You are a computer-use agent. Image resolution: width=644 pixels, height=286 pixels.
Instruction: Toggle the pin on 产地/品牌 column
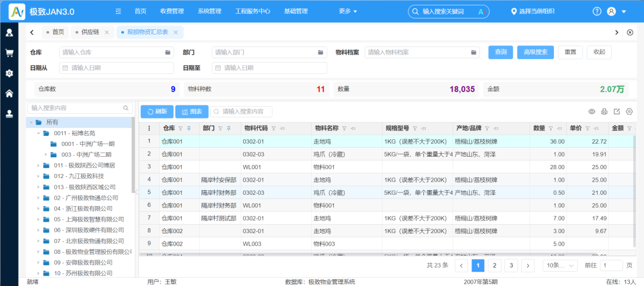click(496, 129)
